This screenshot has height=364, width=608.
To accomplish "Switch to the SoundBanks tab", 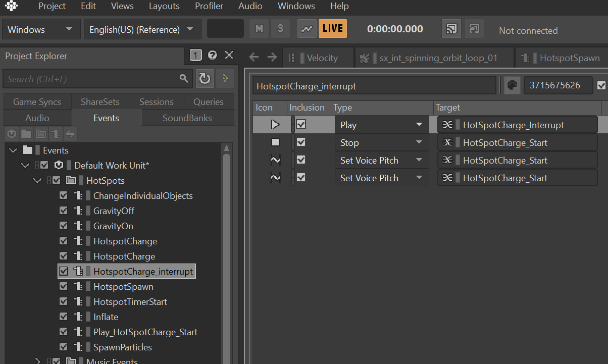I will [x=187, y=118].
